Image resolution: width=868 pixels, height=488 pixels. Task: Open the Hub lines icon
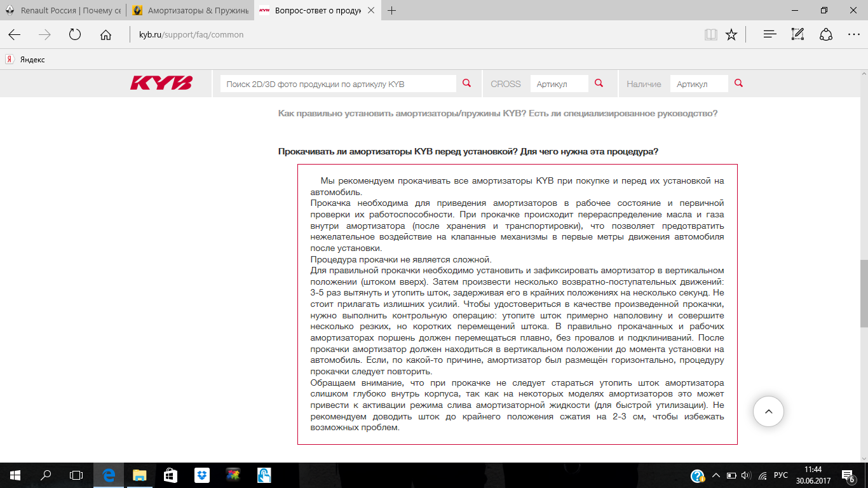[770, 34]
